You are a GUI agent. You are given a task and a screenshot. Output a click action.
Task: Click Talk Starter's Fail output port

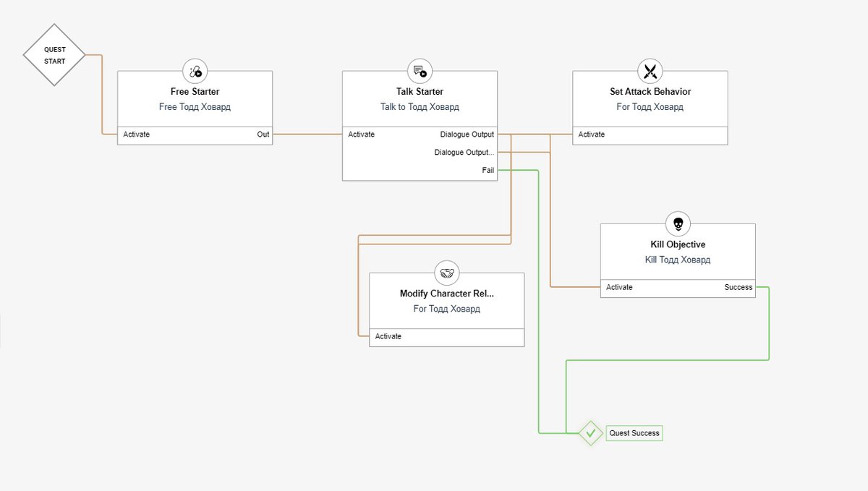[488, 170]
